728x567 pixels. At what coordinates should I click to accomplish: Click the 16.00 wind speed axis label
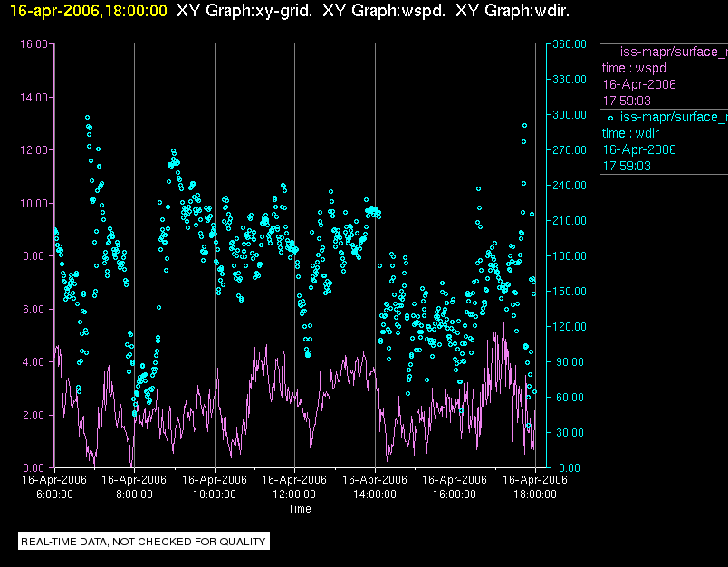coord(34,44)
